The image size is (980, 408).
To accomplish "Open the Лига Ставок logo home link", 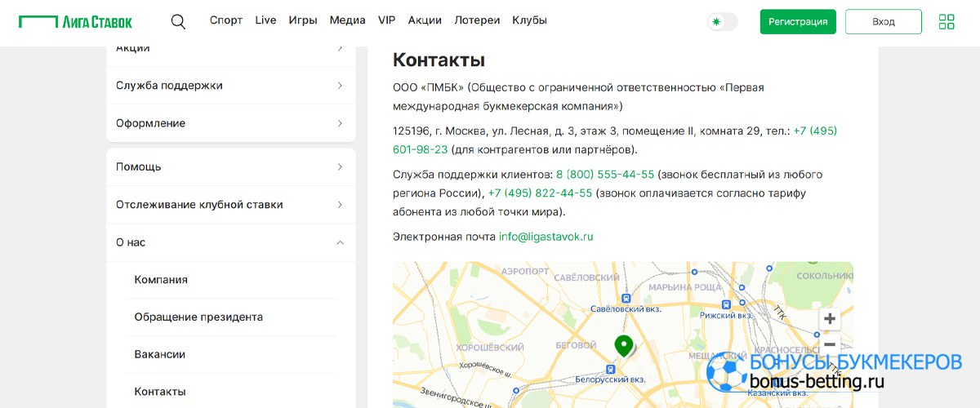I will click(x=75, y=21).
